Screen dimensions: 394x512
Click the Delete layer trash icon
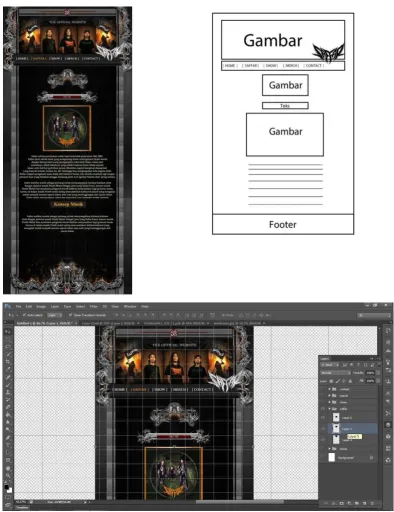(x=372, y=503)
